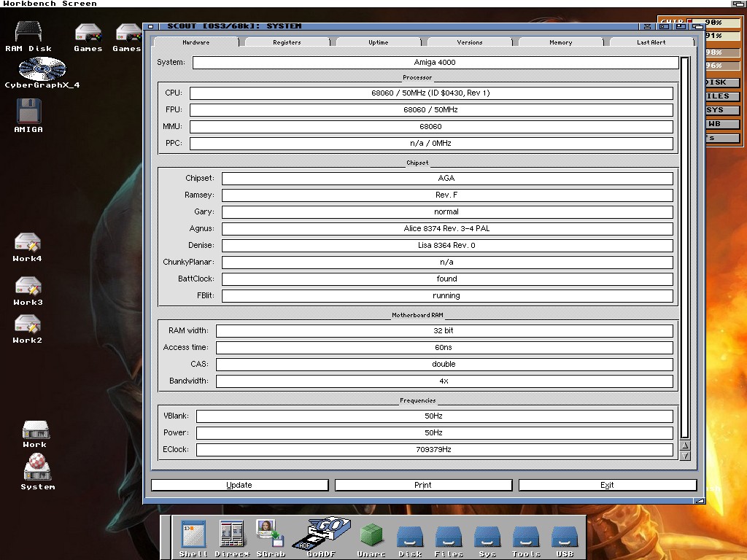Click the Chipset value 'AGA'

point(447,178)
